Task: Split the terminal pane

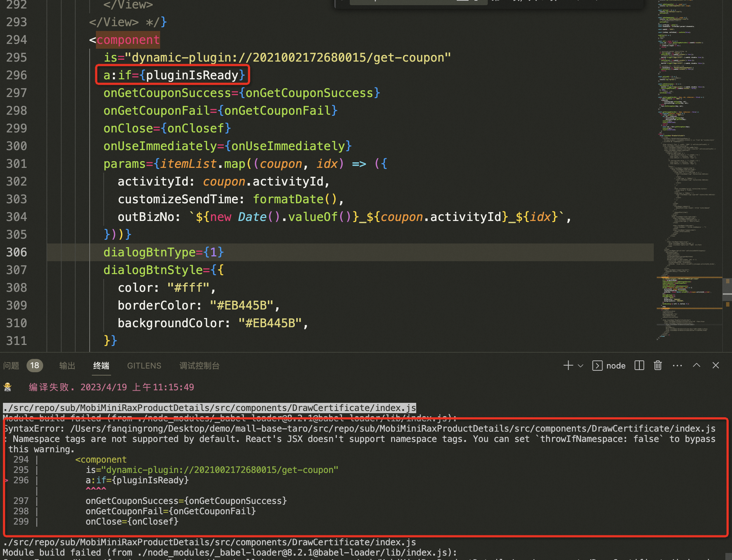Action: tap(639, 365)
